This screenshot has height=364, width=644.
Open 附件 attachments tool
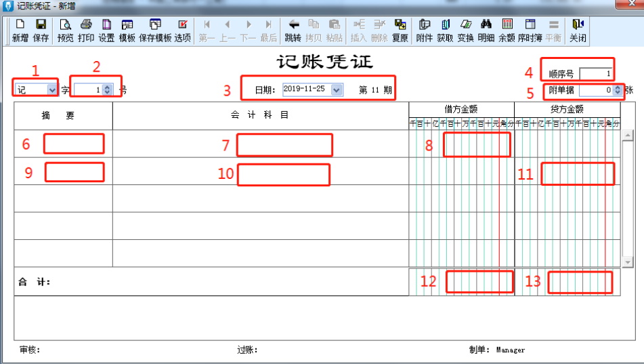424,31
